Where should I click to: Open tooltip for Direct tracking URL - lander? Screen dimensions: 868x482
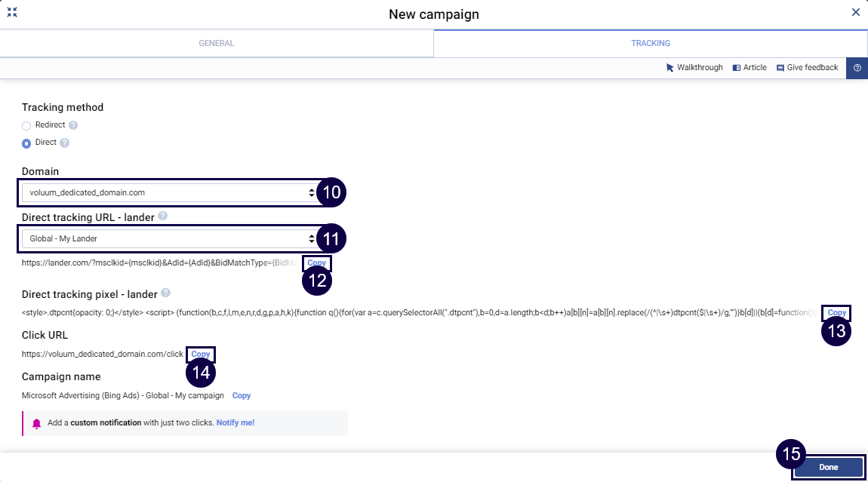click(x=162, y=216)
